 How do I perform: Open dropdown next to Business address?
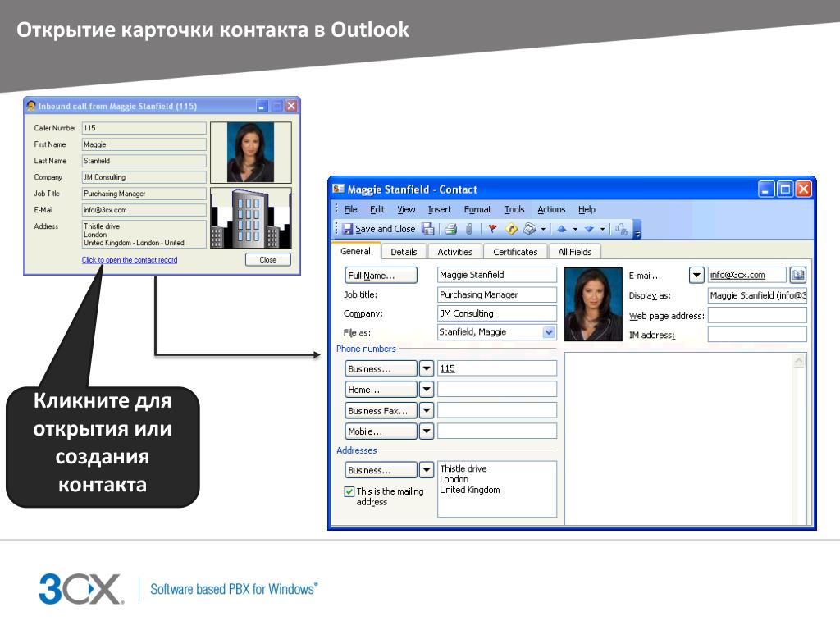tap(427, 470)
